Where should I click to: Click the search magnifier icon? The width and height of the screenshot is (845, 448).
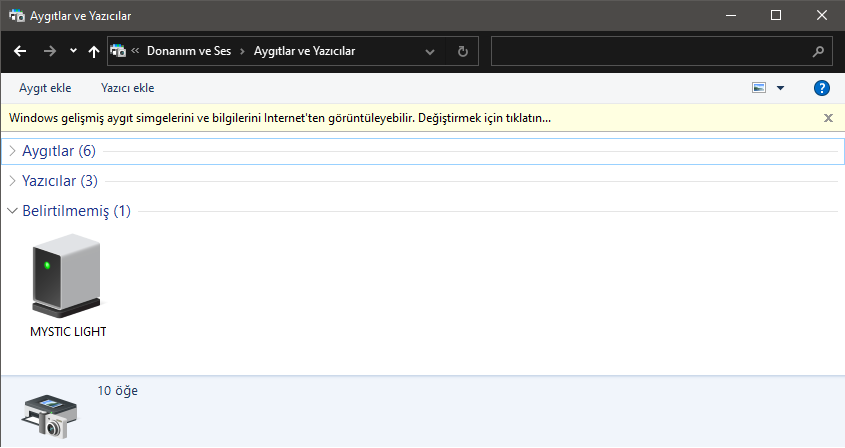[818, 52]
